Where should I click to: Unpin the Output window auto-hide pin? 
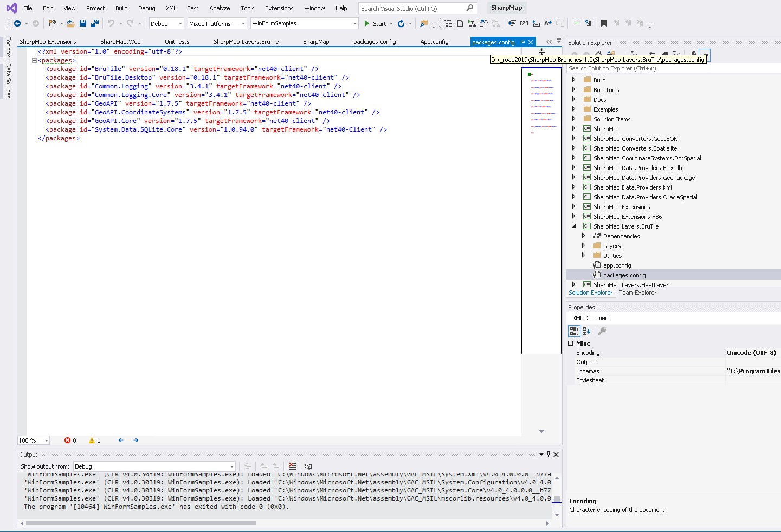tap(549, 455)
